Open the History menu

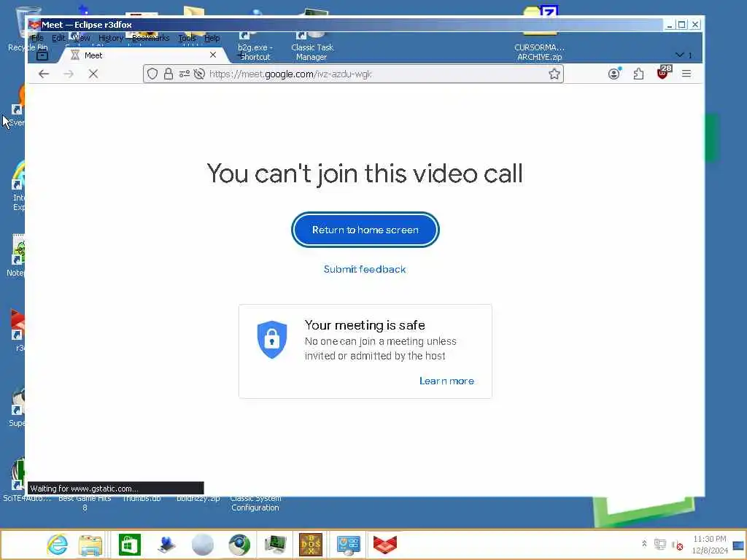tap(111, 38)
